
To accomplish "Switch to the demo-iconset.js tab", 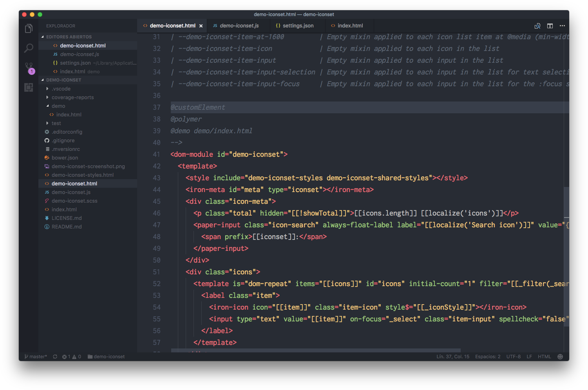I will tap(239, 26).
